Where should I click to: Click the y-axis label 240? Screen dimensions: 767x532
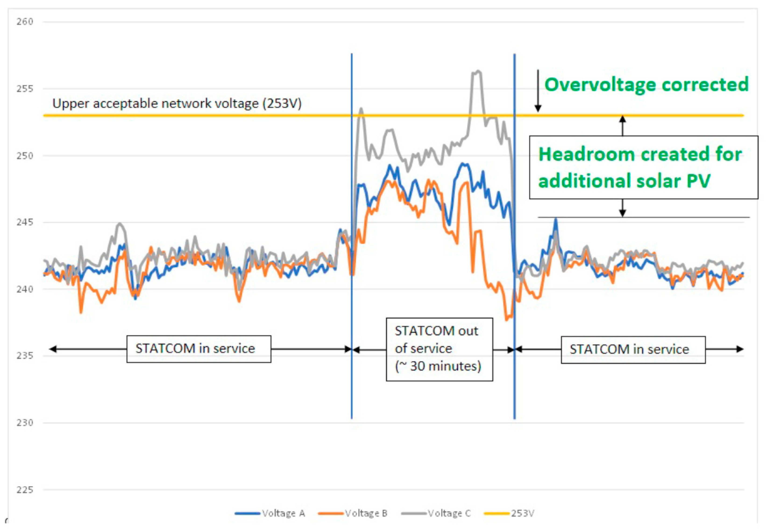point(25,289)
